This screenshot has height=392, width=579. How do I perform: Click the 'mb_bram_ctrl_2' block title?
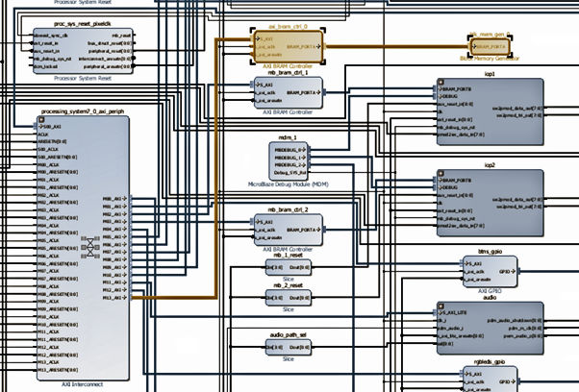pyautogui.click(x=288, y=209)
